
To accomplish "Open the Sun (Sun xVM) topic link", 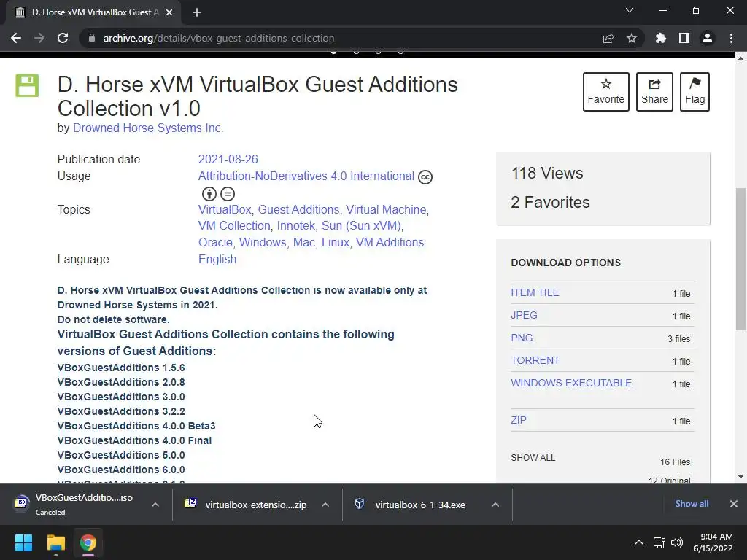I will [x=361, y=226].
